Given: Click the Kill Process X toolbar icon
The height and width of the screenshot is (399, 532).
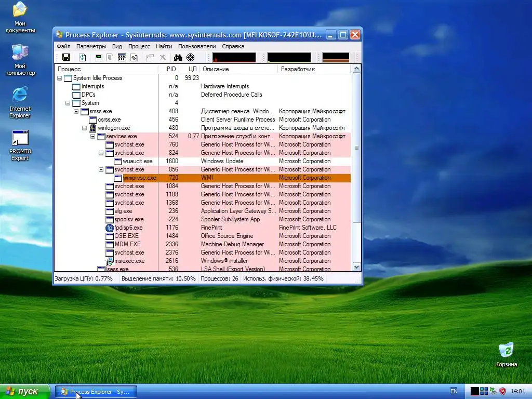Looking at the screenshot, I should point(163,57).
